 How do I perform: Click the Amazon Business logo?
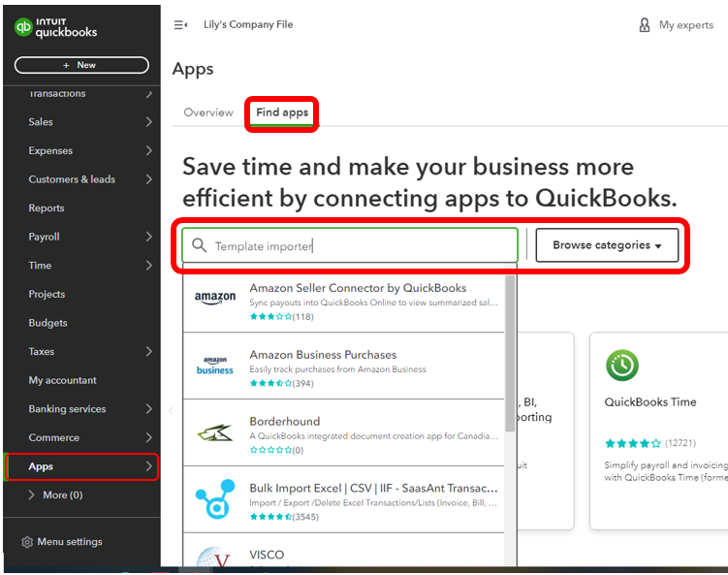215,366
